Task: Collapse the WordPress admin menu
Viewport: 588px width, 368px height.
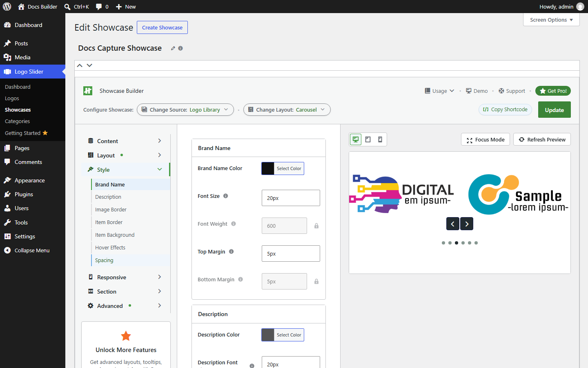Action: point(33,250)
